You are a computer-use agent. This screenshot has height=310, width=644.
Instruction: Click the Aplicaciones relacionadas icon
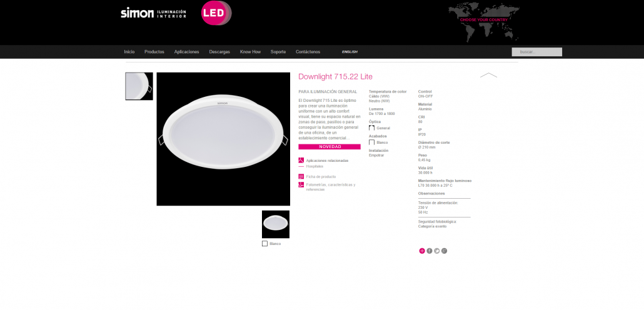tap(301, 160)
